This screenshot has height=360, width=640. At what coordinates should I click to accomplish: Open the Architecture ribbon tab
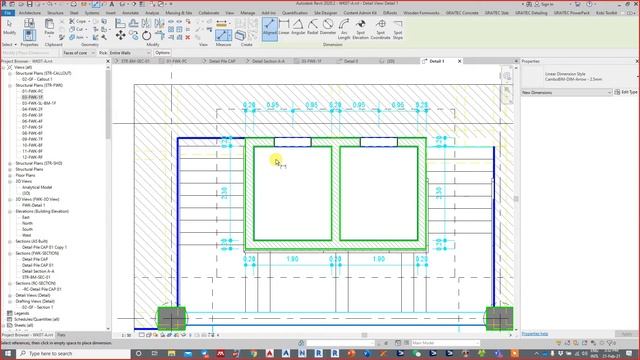(30, 13)
